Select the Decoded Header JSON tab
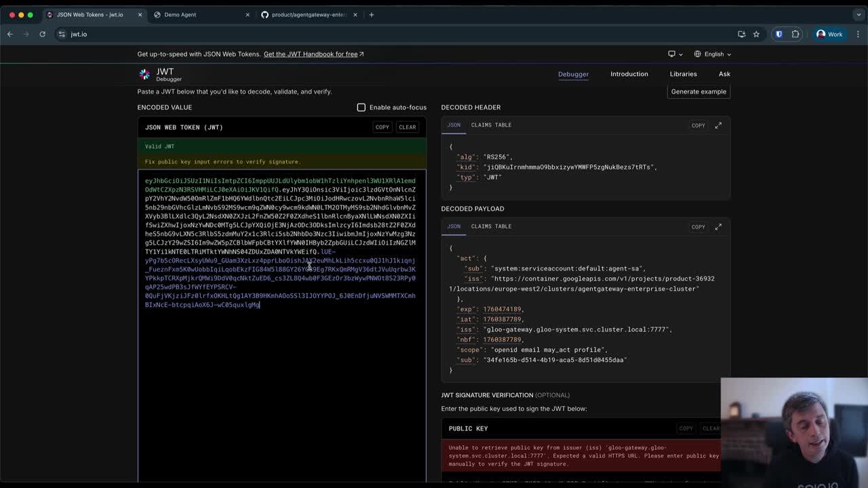Screen dimensions: 868x488 pyautogui.click(x=454, y=125)
